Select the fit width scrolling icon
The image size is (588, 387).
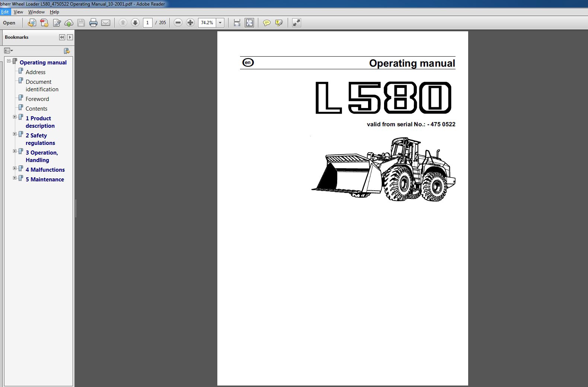(237, 23)
